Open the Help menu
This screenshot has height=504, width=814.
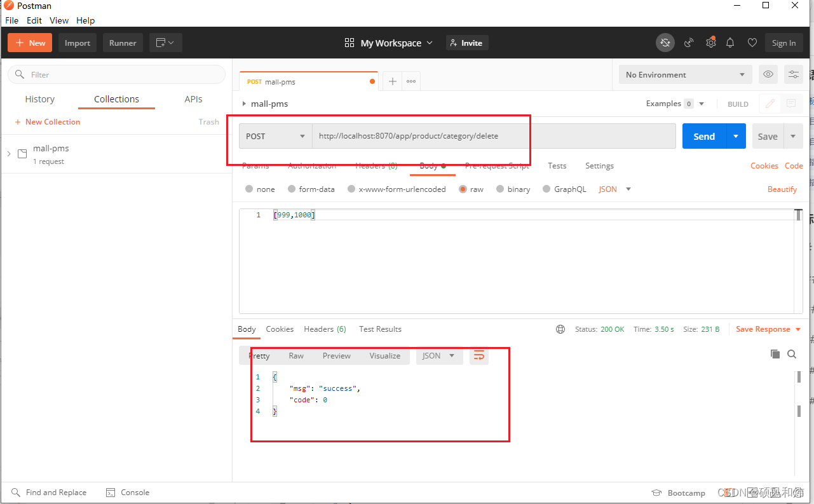click(x=85, y=20)
